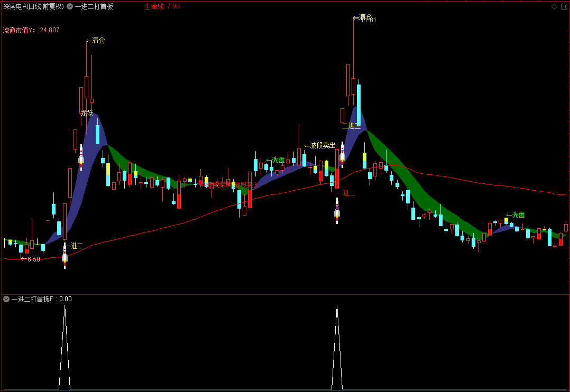
Task: Click the 流通市值Y: 24.807 value
Action: click(x=31, y=30)
